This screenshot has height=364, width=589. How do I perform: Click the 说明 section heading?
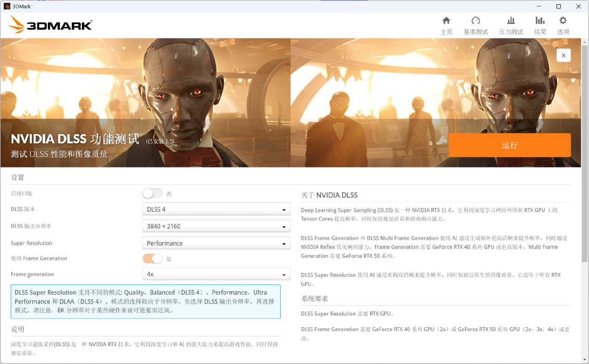tap(17, 329)
